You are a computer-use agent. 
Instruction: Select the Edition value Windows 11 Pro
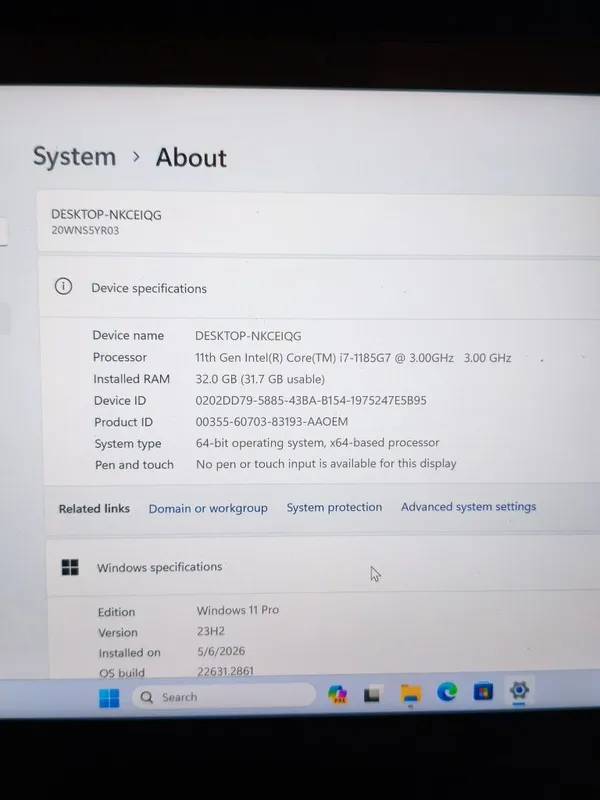point(238,610)
